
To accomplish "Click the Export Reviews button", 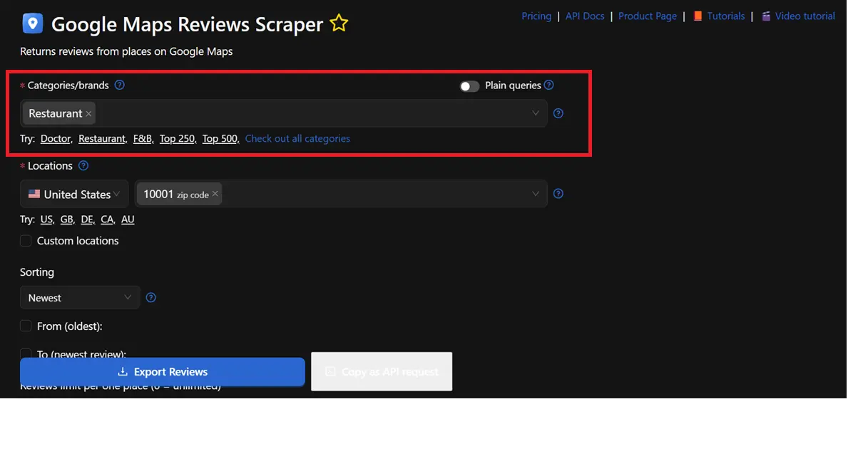I will (163, 371).
